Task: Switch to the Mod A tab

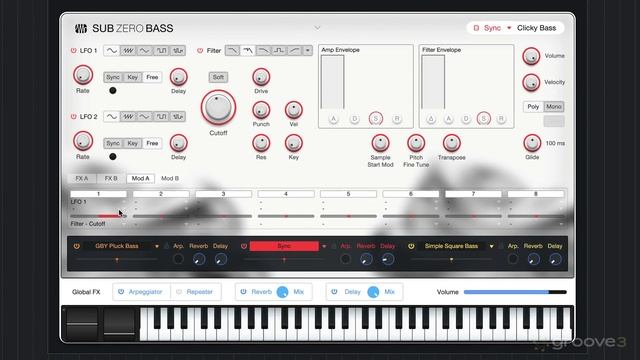Action: pos(140,178)
